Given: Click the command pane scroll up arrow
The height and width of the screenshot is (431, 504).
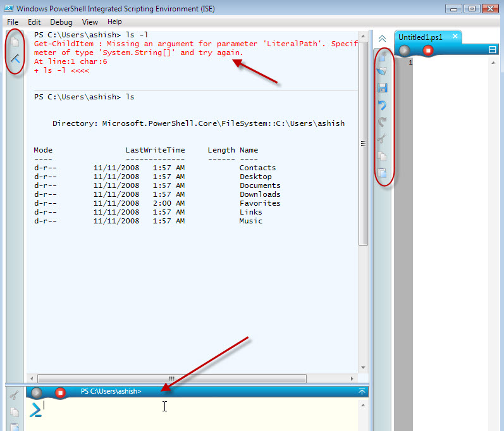Looking at the screenshot, I should pos(363,405).
